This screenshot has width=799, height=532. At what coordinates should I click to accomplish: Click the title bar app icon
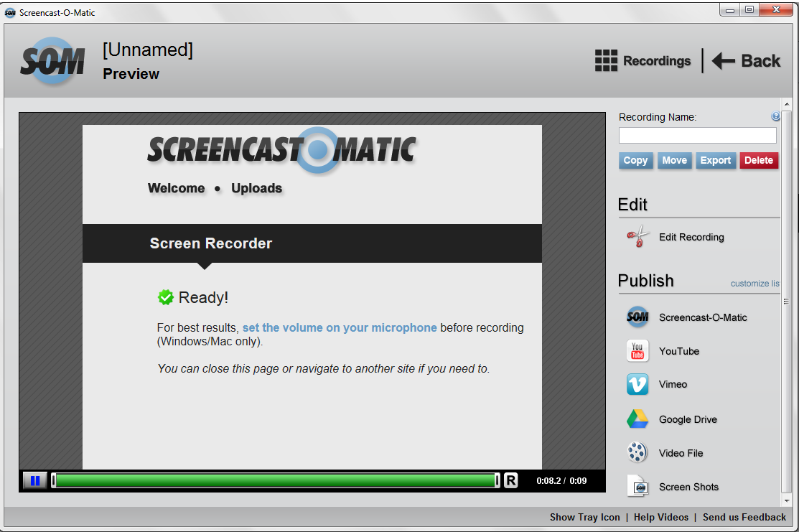[x=10, y=13]
